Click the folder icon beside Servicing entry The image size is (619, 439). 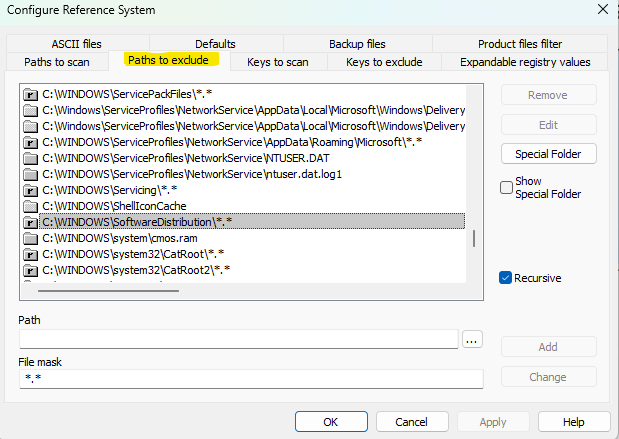pyautogui.click(x=30, y=190)
